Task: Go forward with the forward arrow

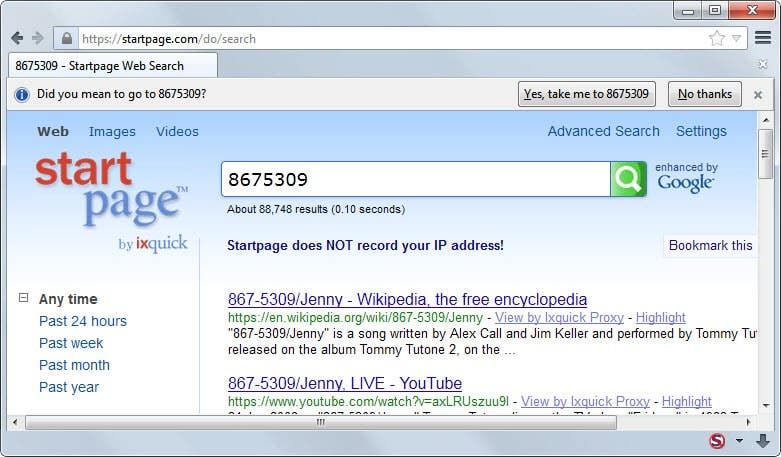Action: coord(38,38)
